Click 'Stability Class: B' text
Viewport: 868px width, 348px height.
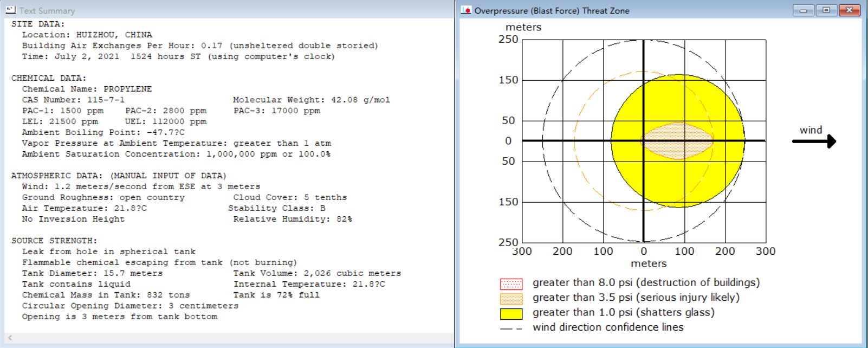pyautogui.click(x=276, y=208)
